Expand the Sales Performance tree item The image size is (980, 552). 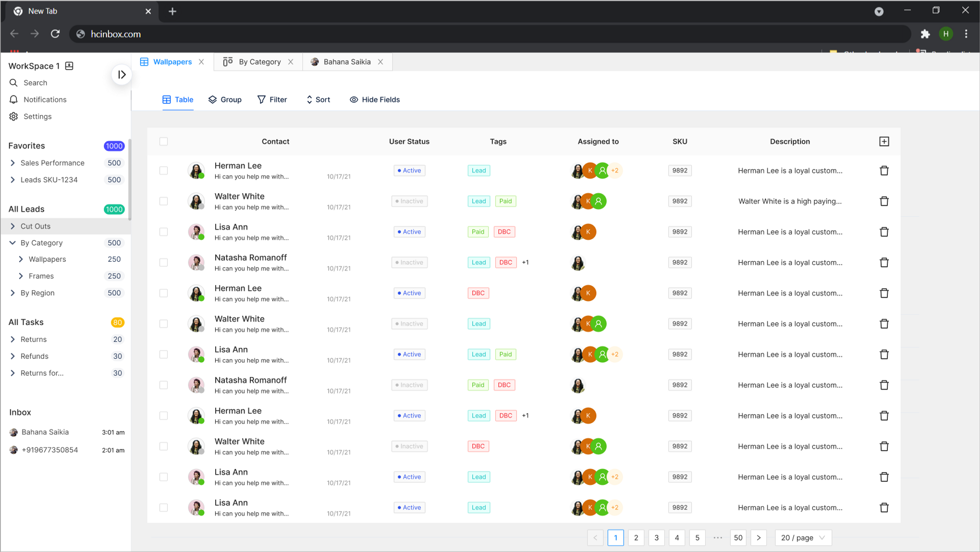point(13,163)
